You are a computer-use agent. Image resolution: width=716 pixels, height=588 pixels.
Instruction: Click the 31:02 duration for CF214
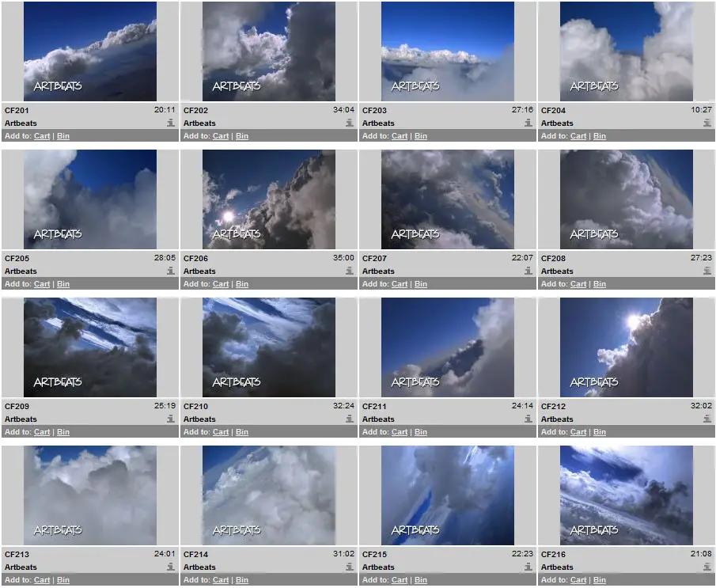point(343,554)
